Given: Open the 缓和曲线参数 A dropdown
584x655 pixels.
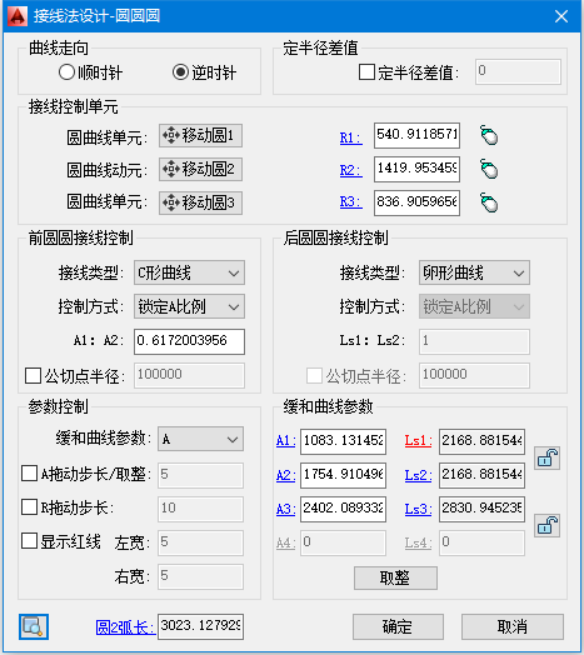Looking at the screenshot, I should pyautogui.click(x=201, y=439).
